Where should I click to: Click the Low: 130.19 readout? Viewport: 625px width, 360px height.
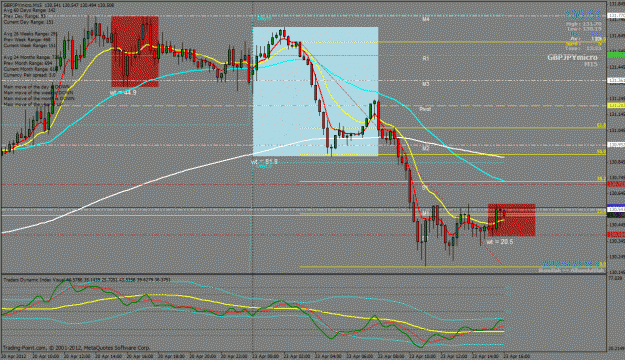tap(584, 29)
